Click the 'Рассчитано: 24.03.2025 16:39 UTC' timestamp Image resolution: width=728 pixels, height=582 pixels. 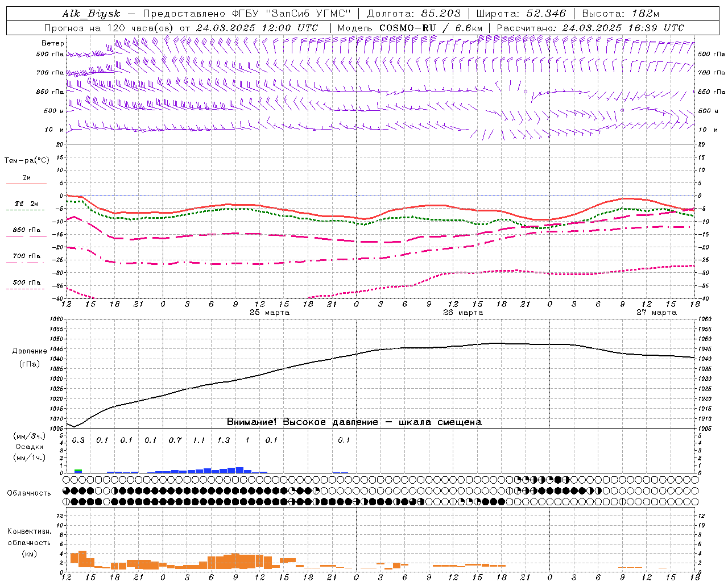590,28
